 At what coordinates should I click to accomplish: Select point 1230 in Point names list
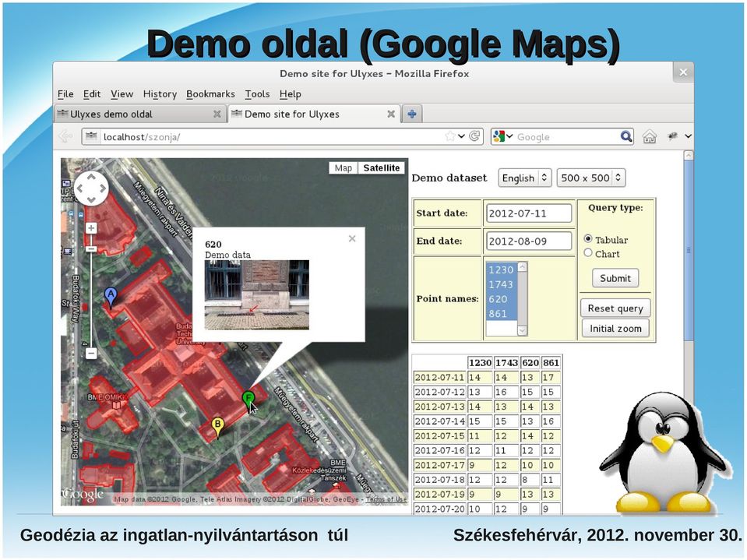point(501,269)
